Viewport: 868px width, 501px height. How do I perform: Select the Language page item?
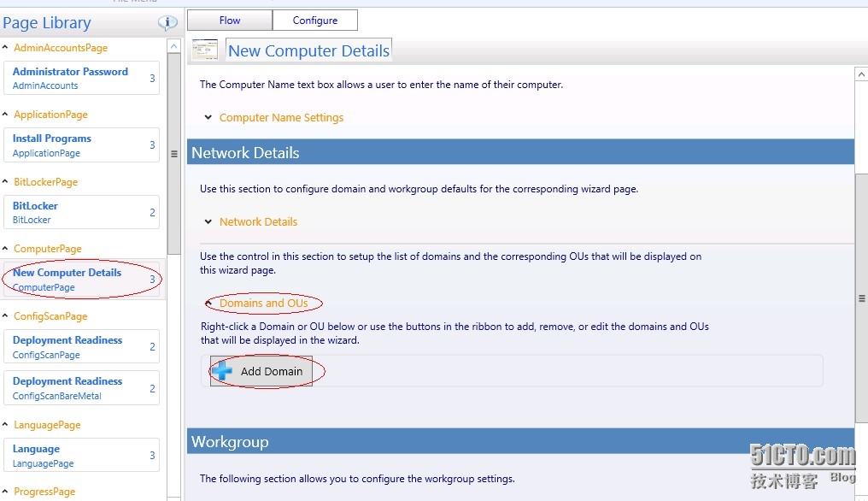(x=81, y=455)
